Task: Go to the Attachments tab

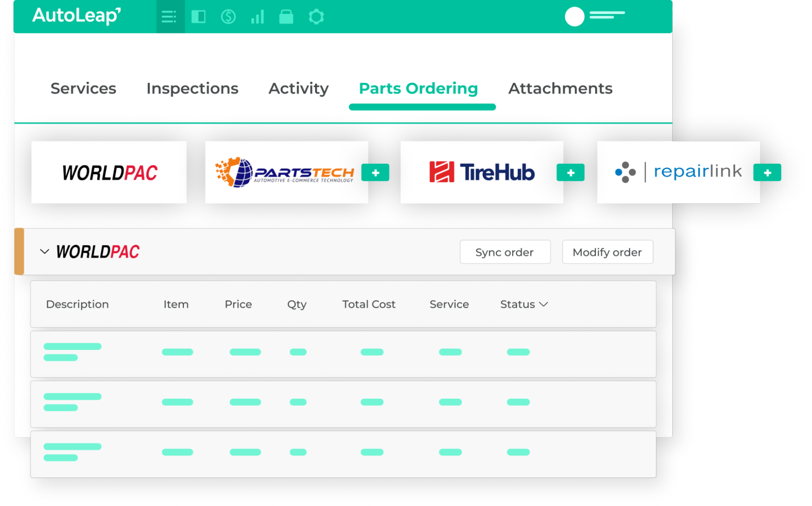Action: coord(560,88)
